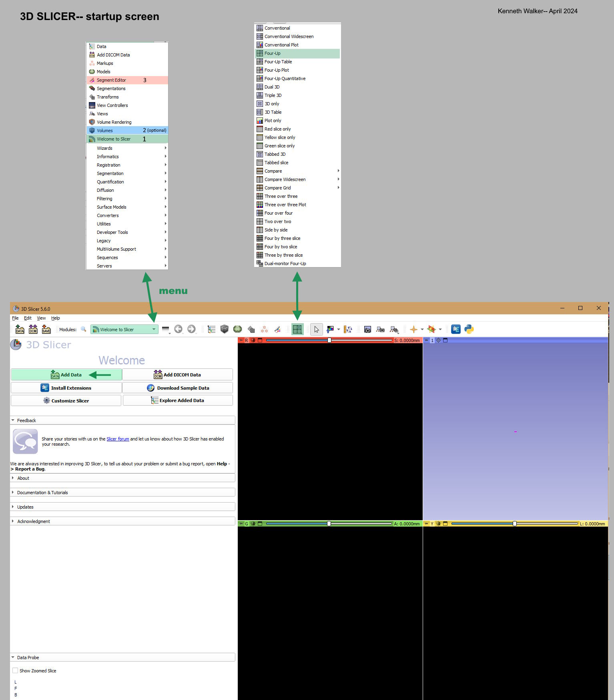
Task: Click the Save data toolbar icon
Action: pyautogui.click(x=46, y=329)
